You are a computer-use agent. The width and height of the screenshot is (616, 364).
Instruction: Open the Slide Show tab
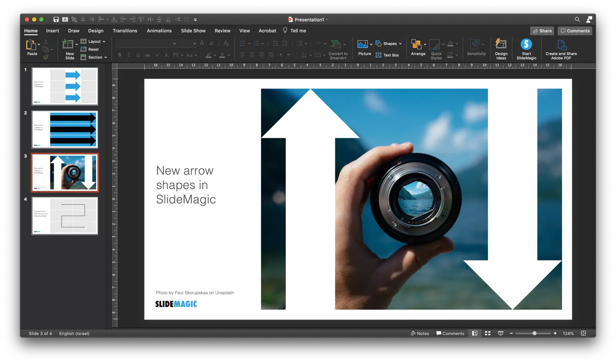tap(193, 31)
